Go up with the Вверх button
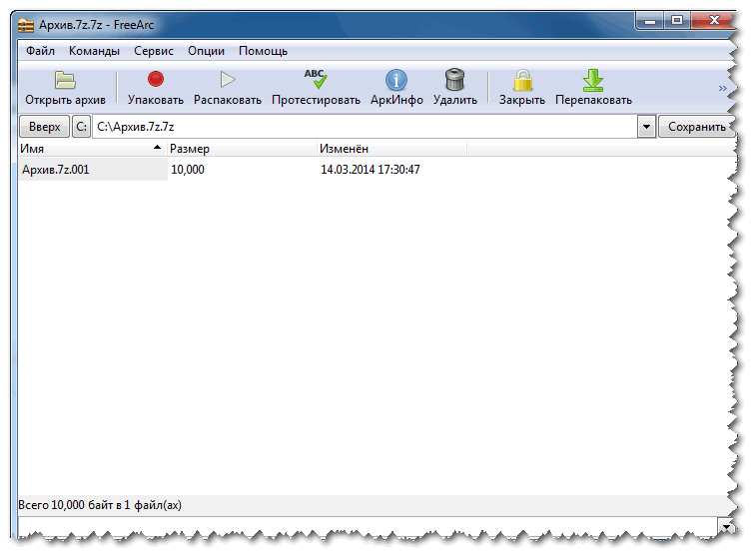 click(x=44, y=127)
